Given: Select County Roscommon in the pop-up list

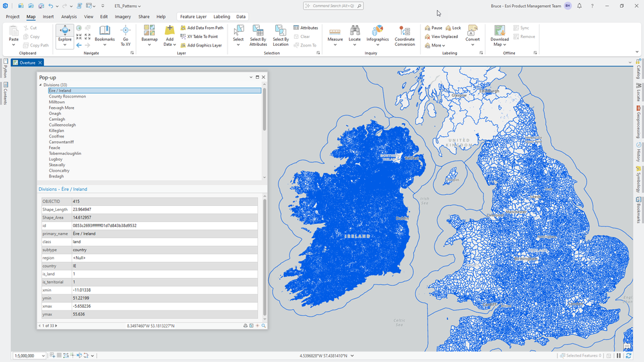Looking at the screenshot, I should (x=67, y=96).
